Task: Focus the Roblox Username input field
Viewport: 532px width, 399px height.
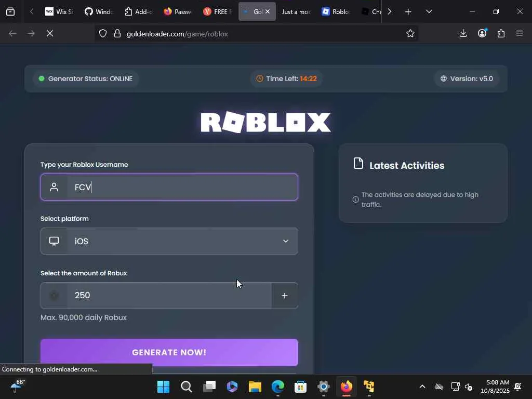Action: click(169, 187)
